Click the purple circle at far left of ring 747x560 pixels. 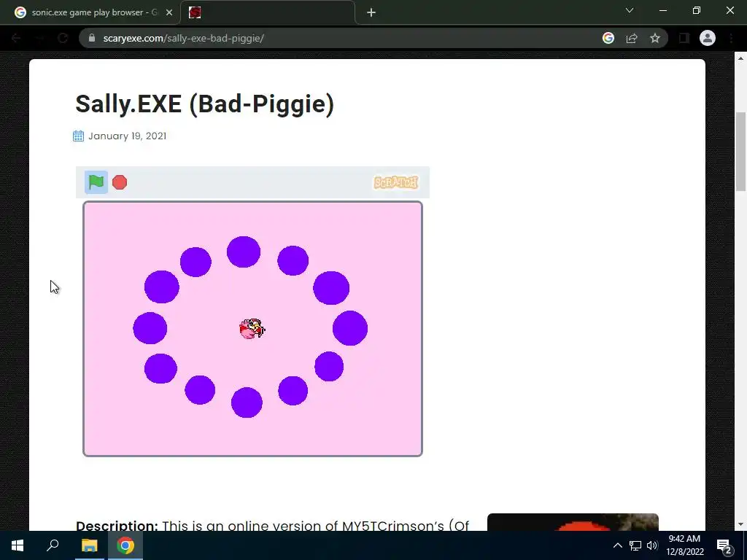point(150,328)
